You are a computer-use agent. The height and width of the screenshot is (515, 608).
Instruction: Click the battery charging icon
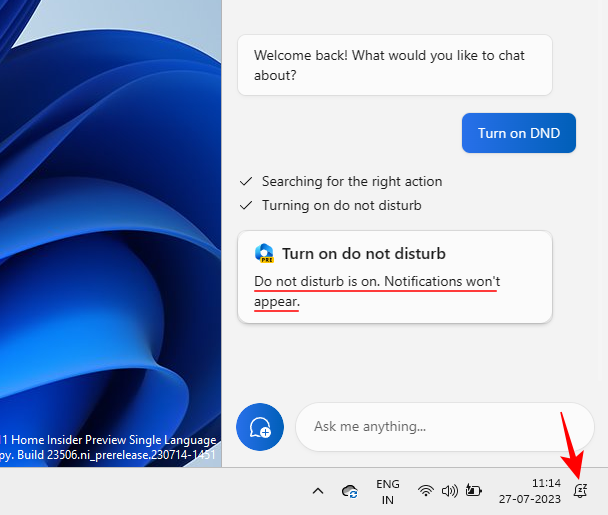click(x=473, y=491)
